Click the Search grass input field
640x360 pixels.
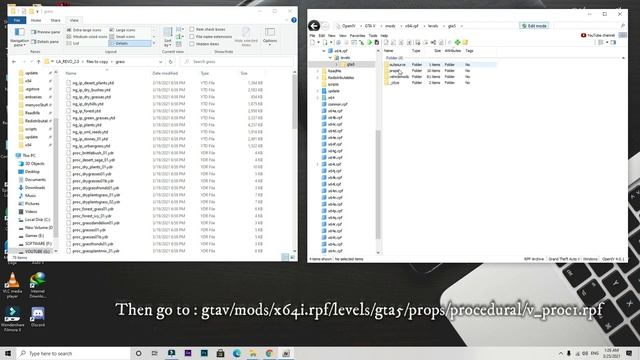click(x=237, y=62)
